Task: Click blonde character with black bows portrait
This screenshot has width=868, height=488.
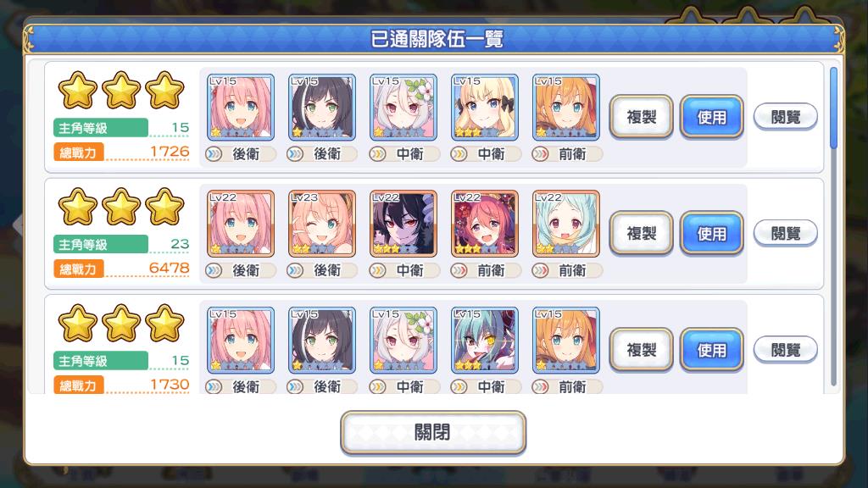Action: coord(484,107)
